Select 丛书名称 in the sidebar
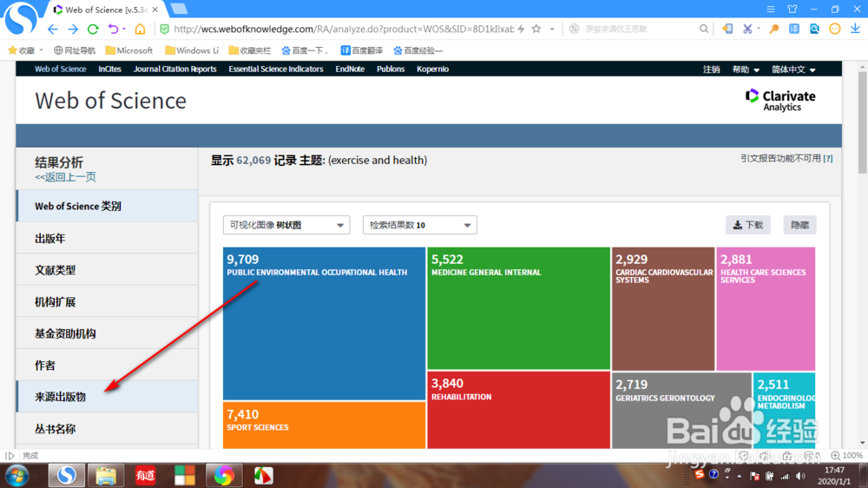 [107, 429]
